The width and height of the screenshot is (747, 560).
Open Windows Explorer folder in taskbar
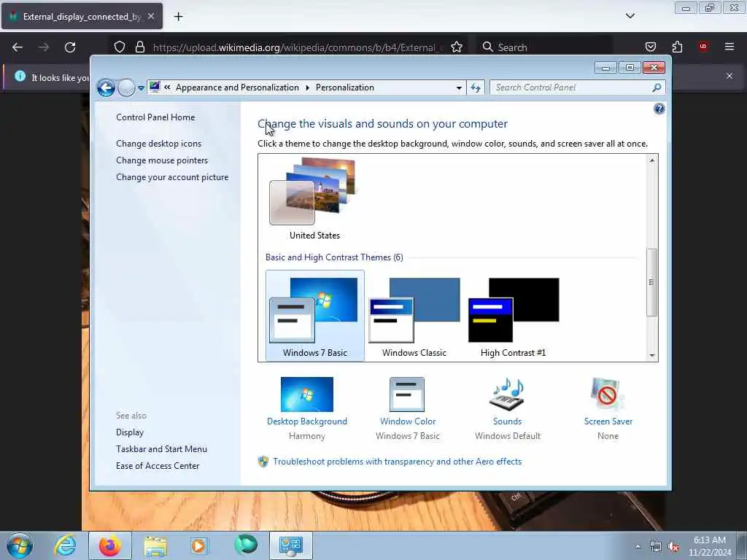pos(155,545)
